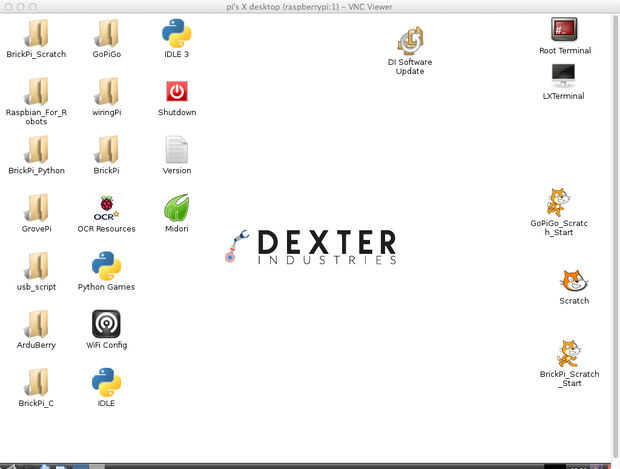
Task: Open the Raspbian_For_Robots folder
Action: (x=36, y=92)
